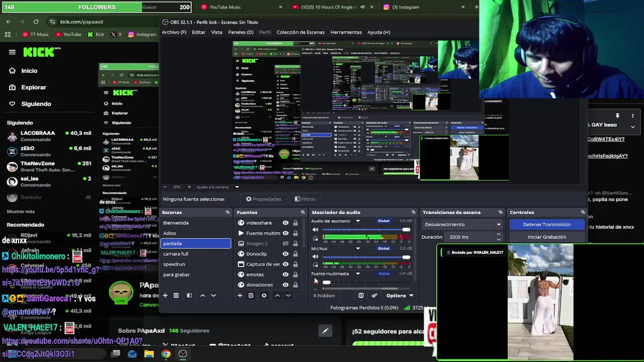
Task: Move the selected scene down in the Escenas list
Action: click(213, 296)
